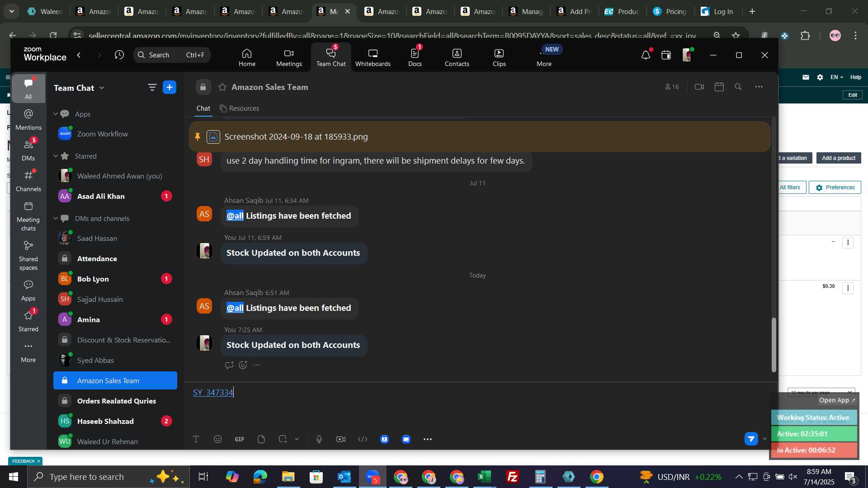Open Shared spaces in the sidebar
This screenshot has width=868, height=488.
coord(28,256)
